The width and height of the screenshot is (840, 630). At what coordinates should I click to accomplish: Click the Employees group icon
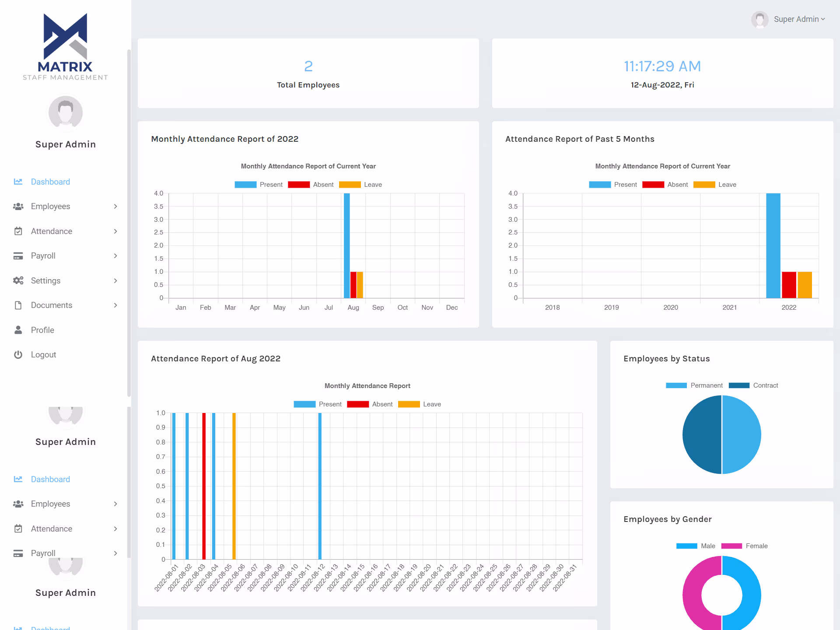[18, 206]
